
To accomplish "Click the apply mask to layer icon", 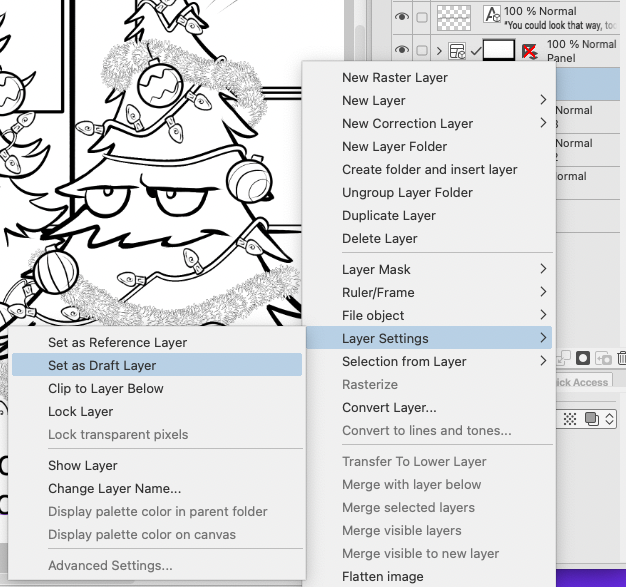I will 602,358.
